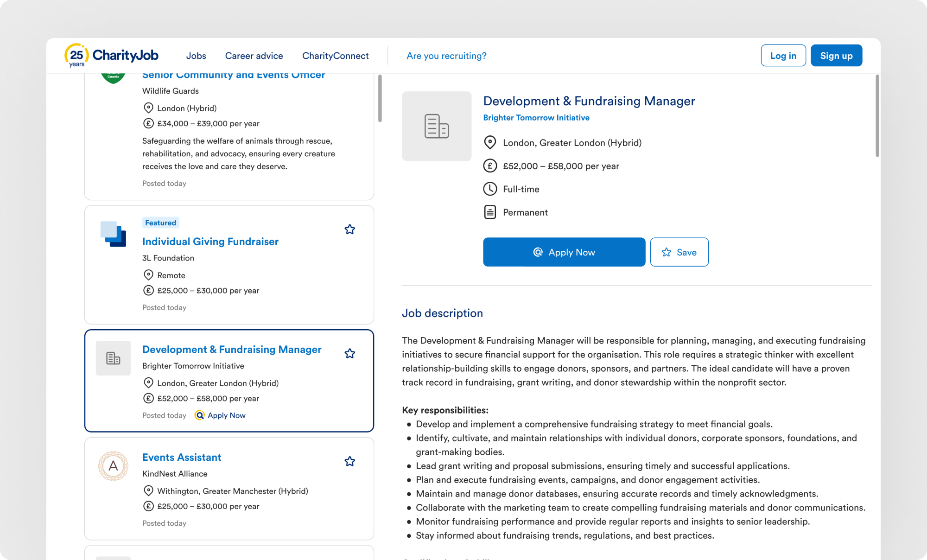Open the CharityConnect section
The width and height of the screenshot is (927, 560).
335,55
